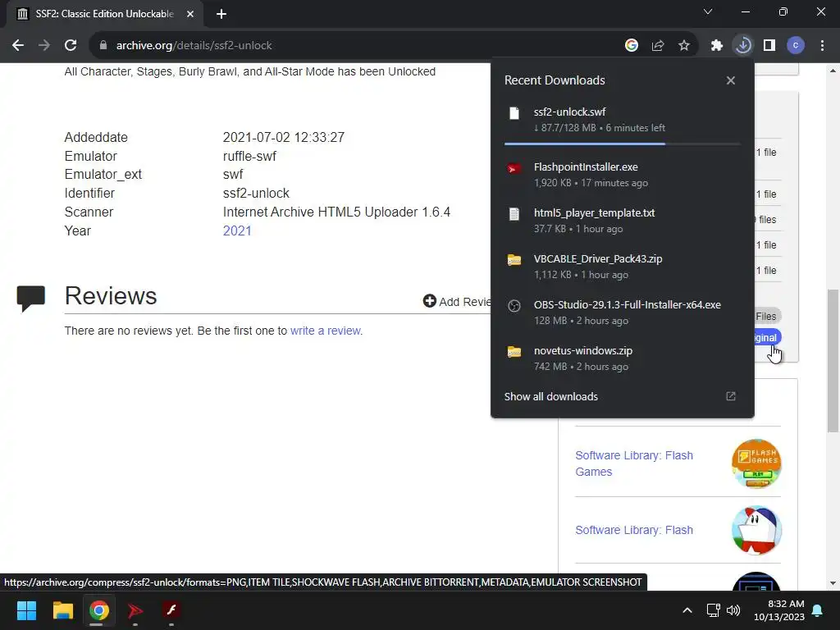840x630 pixels.
Task: Click Show all downloads
Action: tap(551, 396)
